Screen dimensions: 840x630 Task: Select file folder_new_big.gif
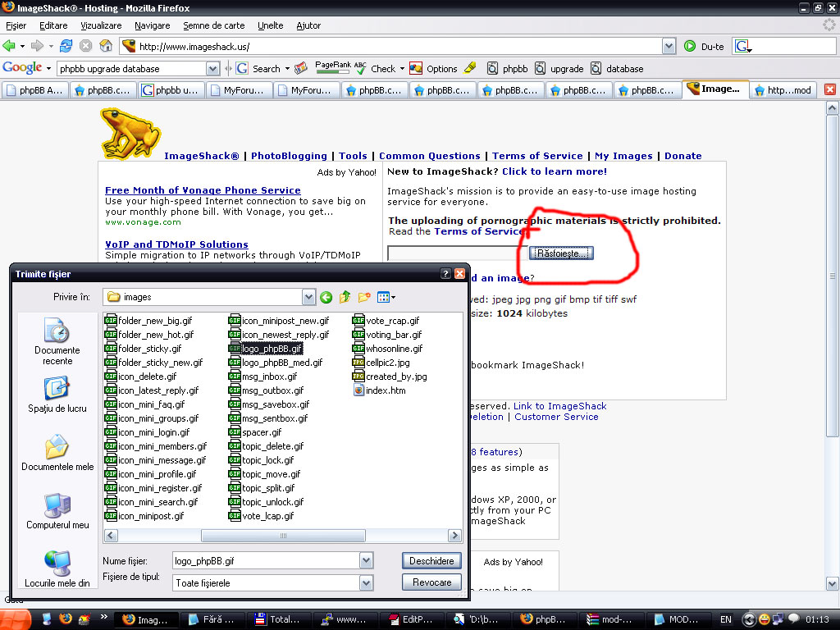tap(148, 321)
